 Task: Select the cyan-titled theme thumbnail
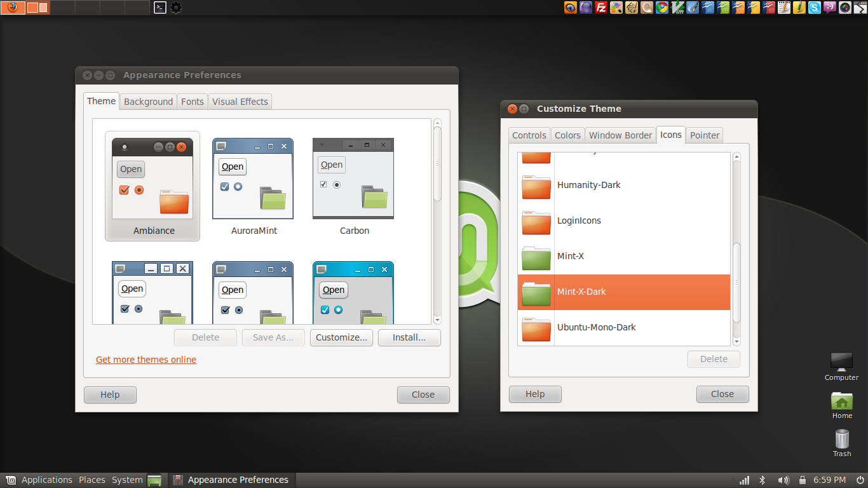[x=353, y=293]
